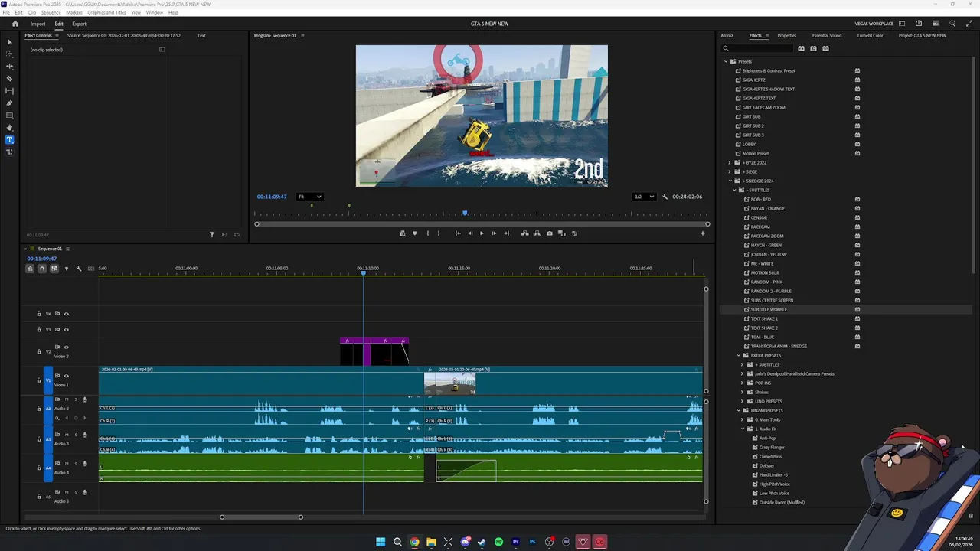Open the Sequence 01 panel menu
980x551 pixels.
(x=67, y=249)
